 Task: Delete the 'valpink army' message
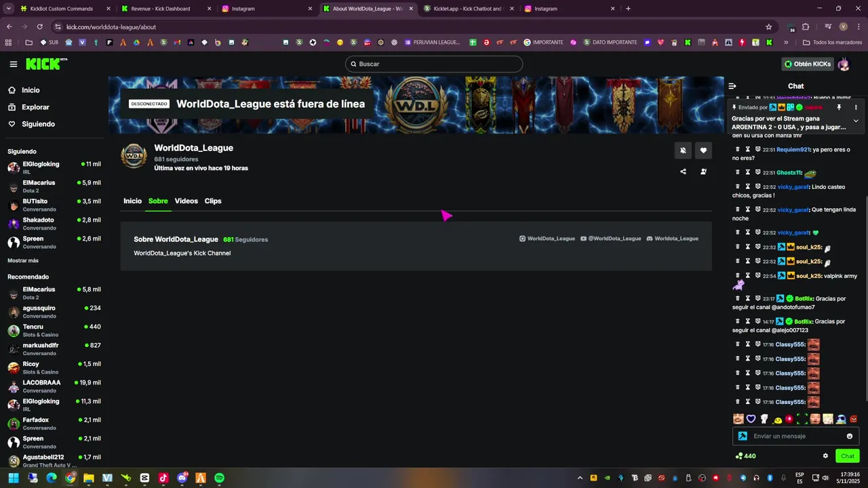(737, 276)
